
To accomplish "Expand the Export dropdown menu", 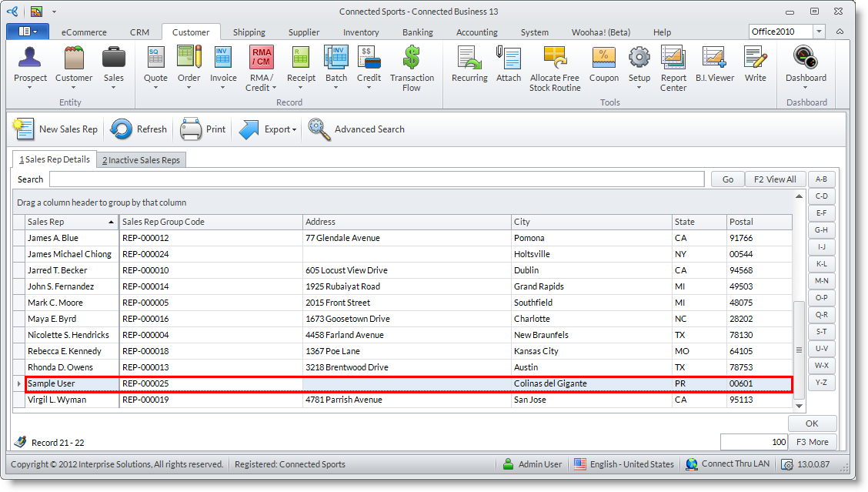I will [294, 130].
